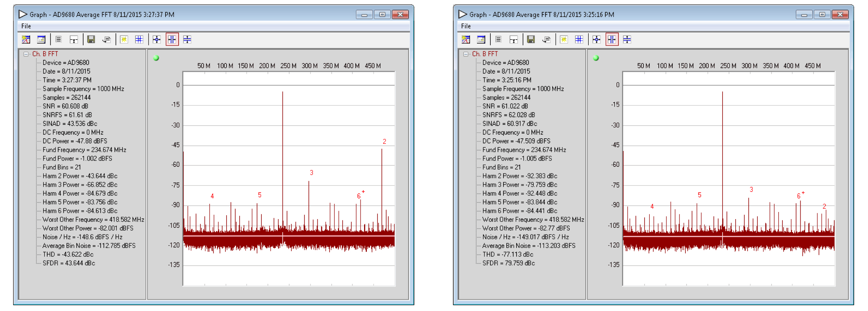868x311 pixels.
Task: Open properties dialog icon in the 3:25:16 PM graph
Action: (x=481, y=39)
